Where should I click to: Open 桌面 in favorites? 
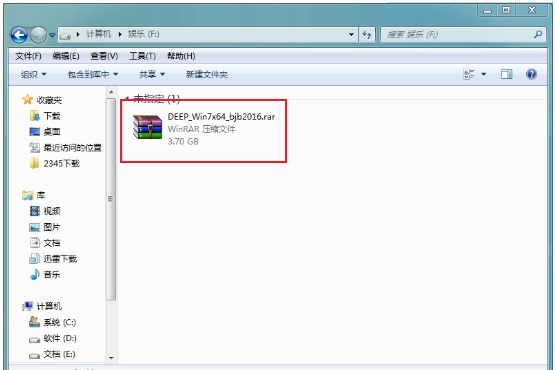tap(52, 132)
